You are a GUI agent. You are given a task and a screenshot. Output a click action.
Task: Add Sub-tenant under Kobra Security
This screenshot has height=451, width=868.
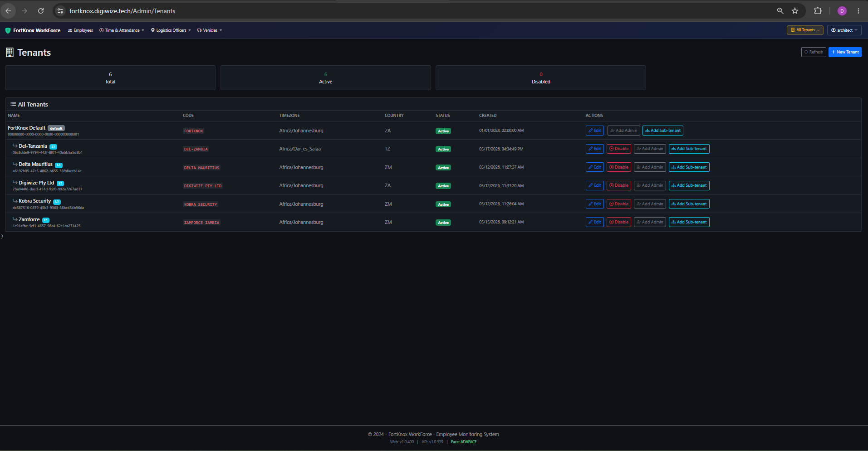pos(689,204)
